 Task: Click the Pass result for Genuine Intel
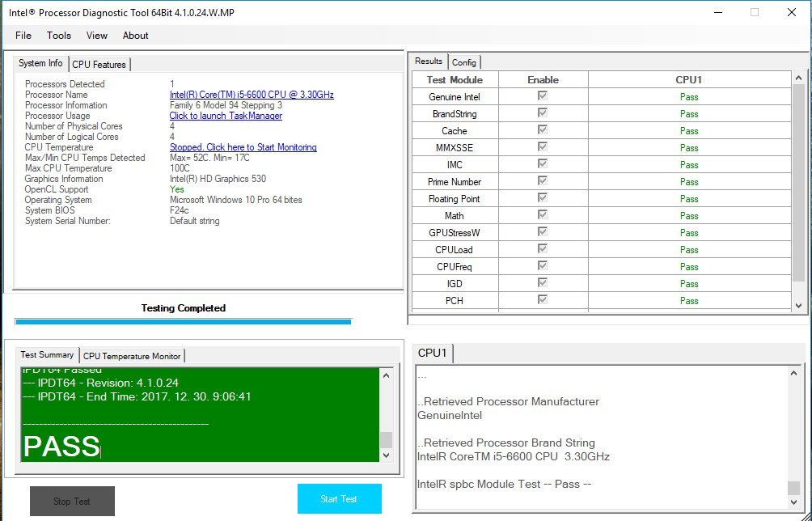coord(689,97)
